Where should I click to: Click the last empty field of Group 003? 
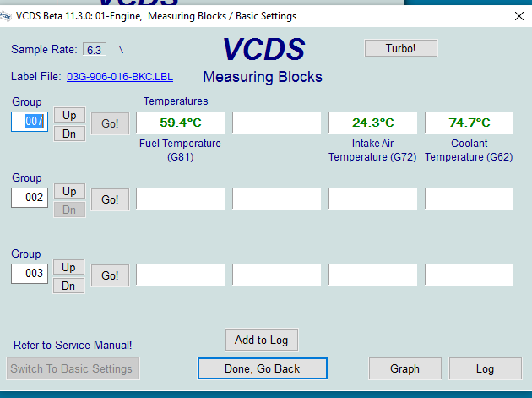[x=469, y=275]
